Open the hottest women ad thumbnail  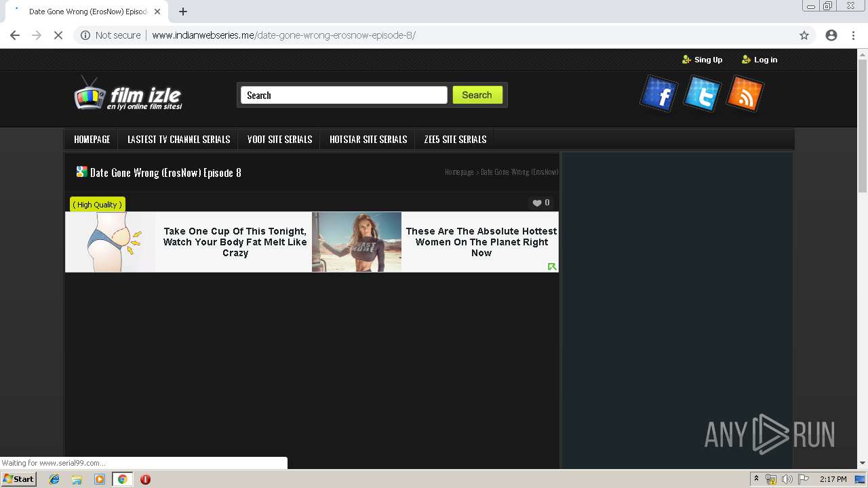point(357,242)
